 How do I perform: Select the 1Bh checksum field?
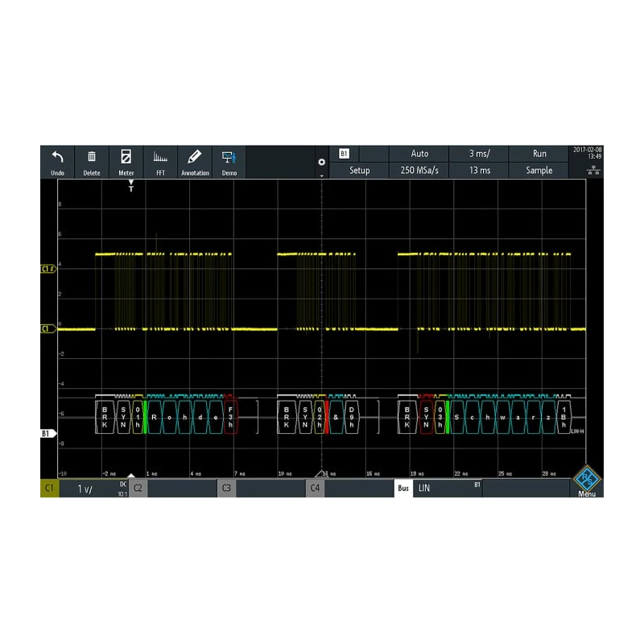(x=564, y=417)
